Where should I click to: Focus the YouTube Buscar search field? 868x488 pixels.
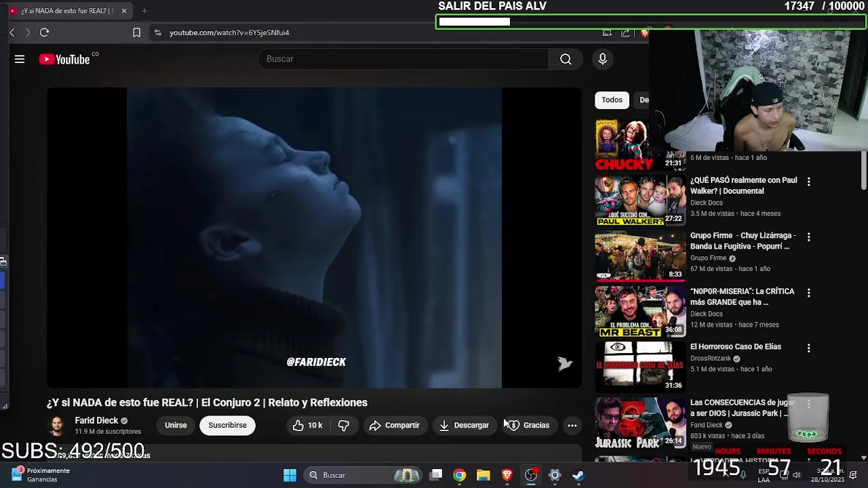[404, 59]
